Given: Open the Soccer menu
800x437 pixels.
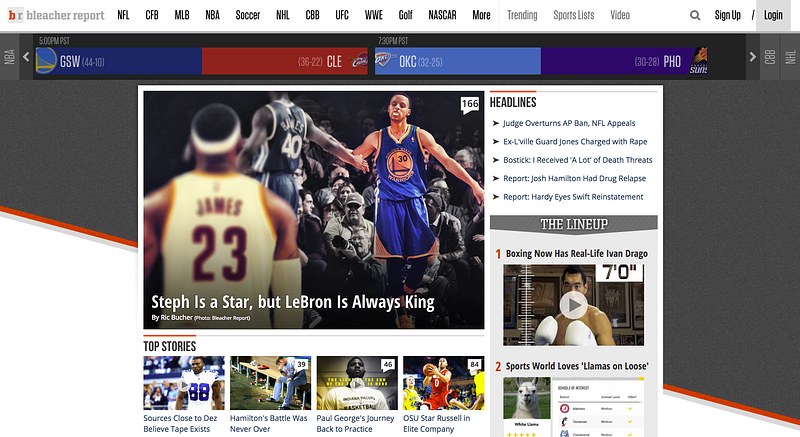Looking at the screenshot, I should click(x=248, y=15).
